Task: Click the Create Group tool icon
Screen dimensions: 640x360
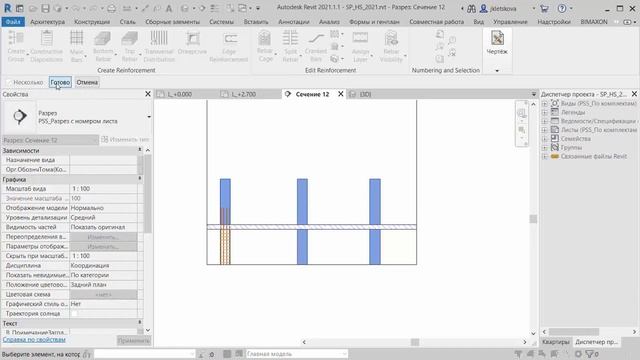Action: click(x=16, y=38)
